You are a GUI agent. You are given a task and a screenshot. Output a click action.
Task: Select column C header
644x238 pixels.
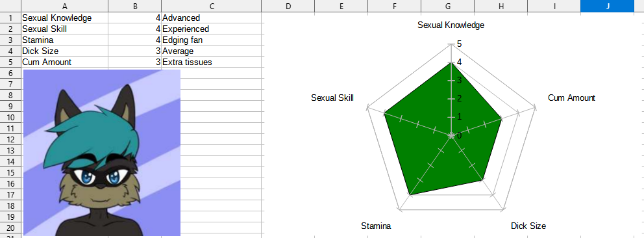pyautogui.click(x=212, y=6)
